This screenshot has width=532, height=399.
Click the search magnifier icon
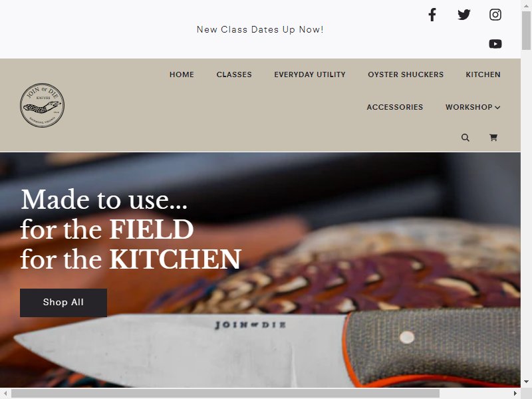point(465,138)
